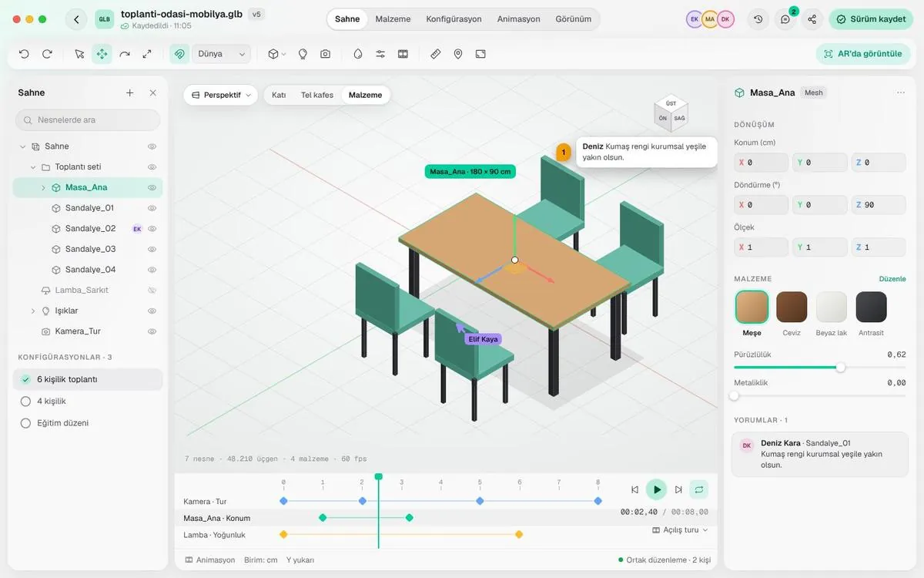Switch to Konfigürasyon tab

[x=454, y=19]
